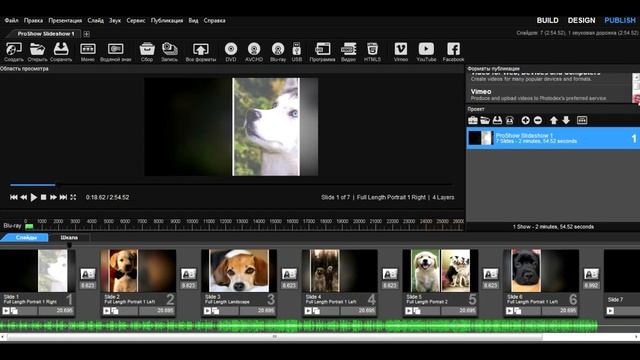
Task: Open the Вид menu
Action: (x=193, y=20)
